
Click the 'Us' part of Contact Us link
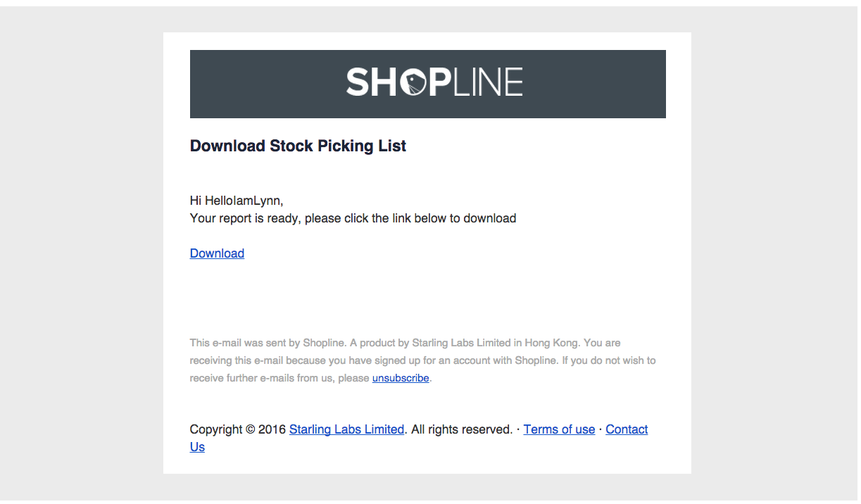click(197, 447)
